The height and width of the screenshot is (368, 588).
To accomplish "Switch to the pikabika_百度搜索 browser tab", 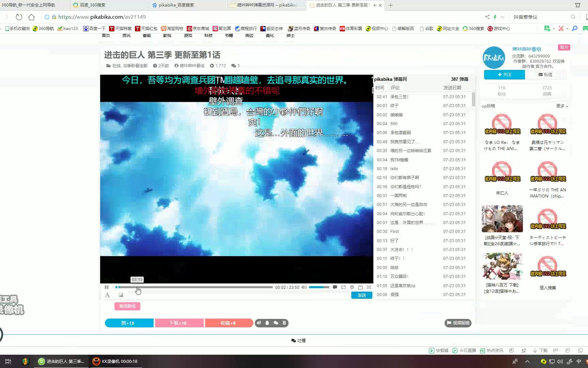I will (x=187, y=5).
